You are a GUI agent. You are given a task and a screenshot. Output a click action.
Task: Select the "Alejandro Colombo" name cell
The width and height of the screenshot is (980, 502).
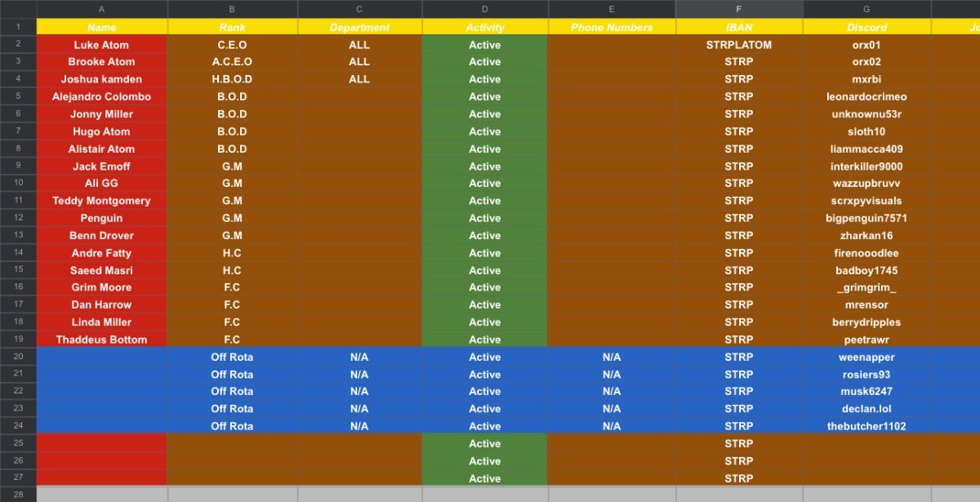pyautogui.click(x=101, y=96)
